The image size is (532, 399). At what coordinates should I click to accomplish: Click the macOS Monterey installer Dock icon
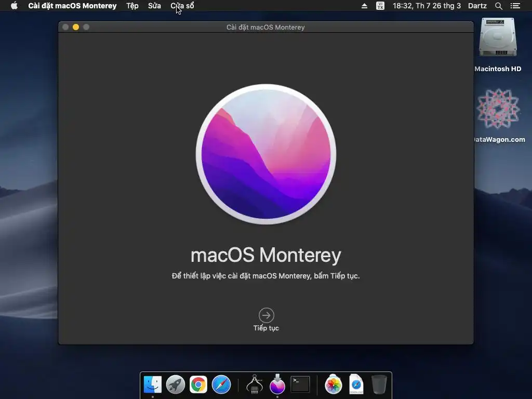(x=277, y=384)
